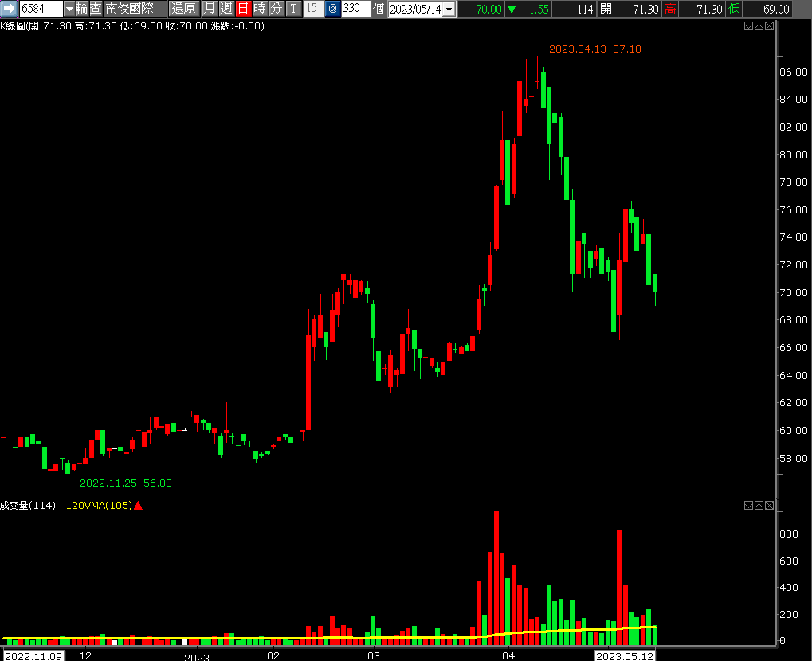Click the green 低 low label

[734, 9]
